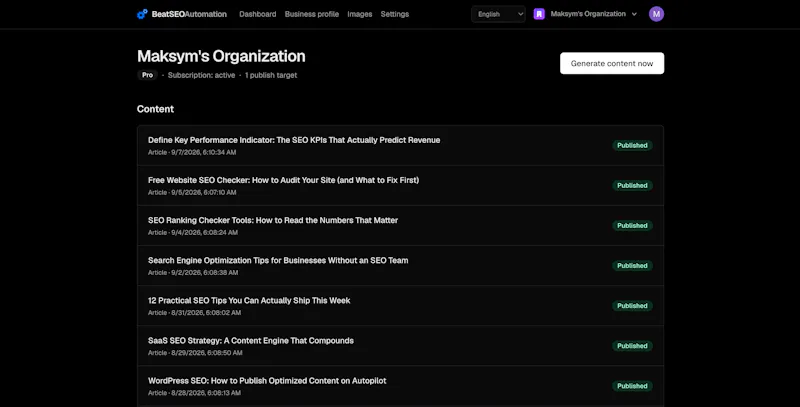
Task: Open article Free Website SEO Checker
Action: point(283,180)
